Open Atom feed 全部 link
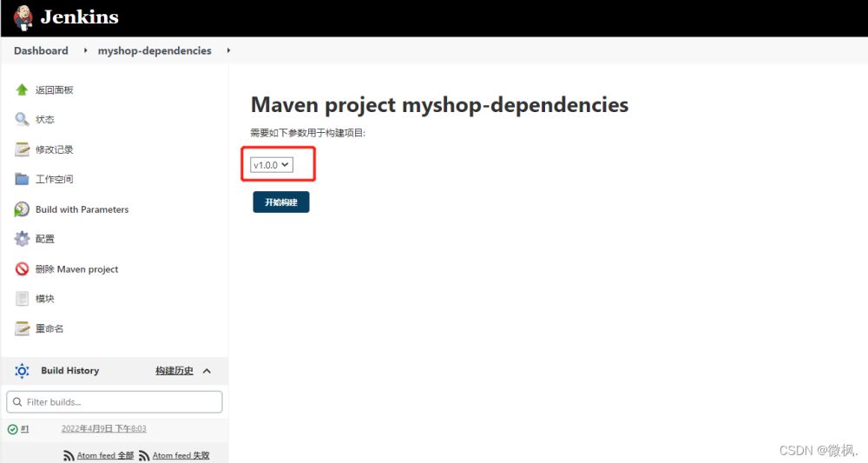The height and width of the screenshot is (463, 868). pos(105,455)
